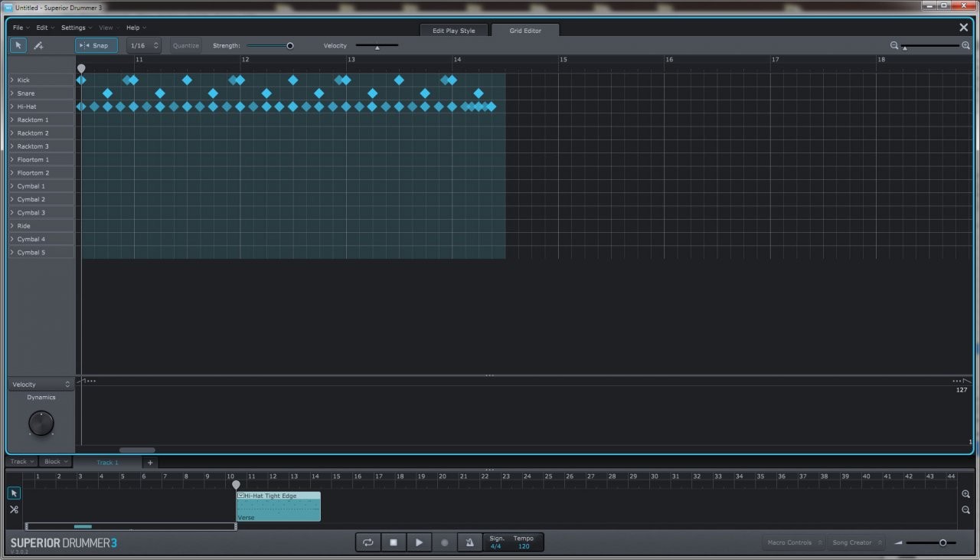980x560 pixels.
Task: Open the Block dropdown menu
Action: (56, 462)
